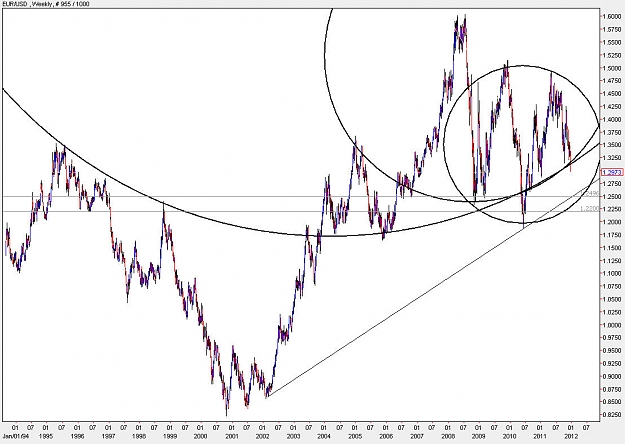This screenshot has width=625, height=444.
Task: Click the 1997 year label on time axis
Action: tap(108, 436)
